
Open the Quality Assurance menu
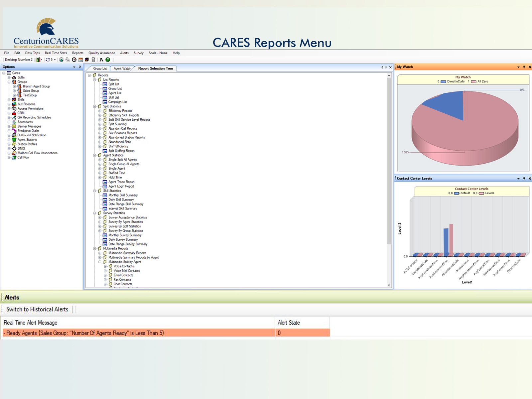point(101,53)
